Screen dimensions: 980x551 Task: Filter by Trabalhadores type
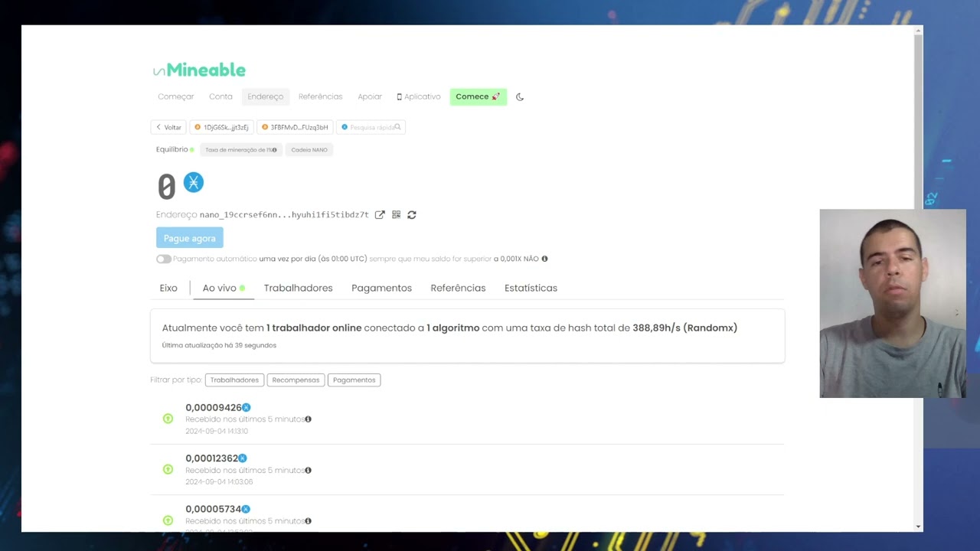tap(234, 380)
